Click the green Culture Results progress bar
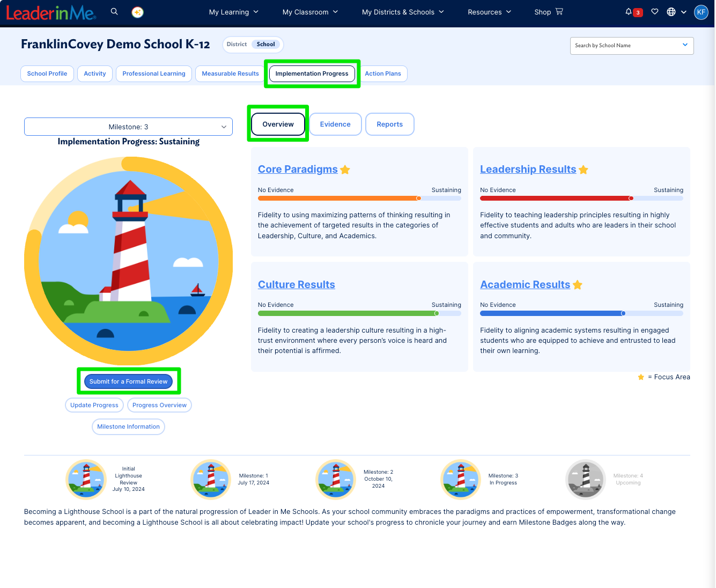This screenshot has width=716, height=588. coord(359,313)
